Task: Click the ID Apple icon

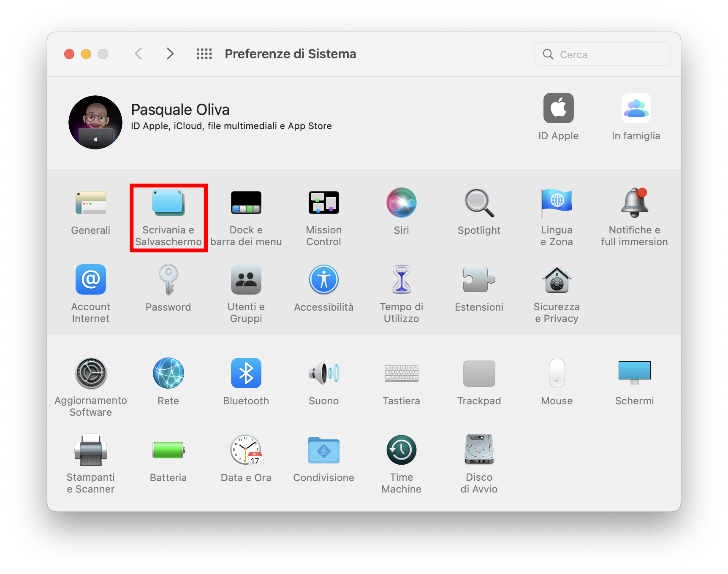Action: pyautogui.click(x=558, y=108)
